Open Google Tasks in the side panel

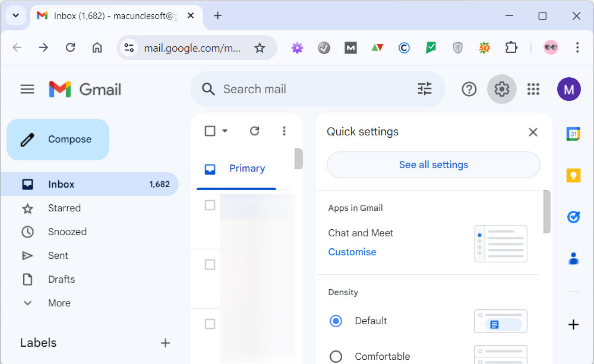point(572,217)
